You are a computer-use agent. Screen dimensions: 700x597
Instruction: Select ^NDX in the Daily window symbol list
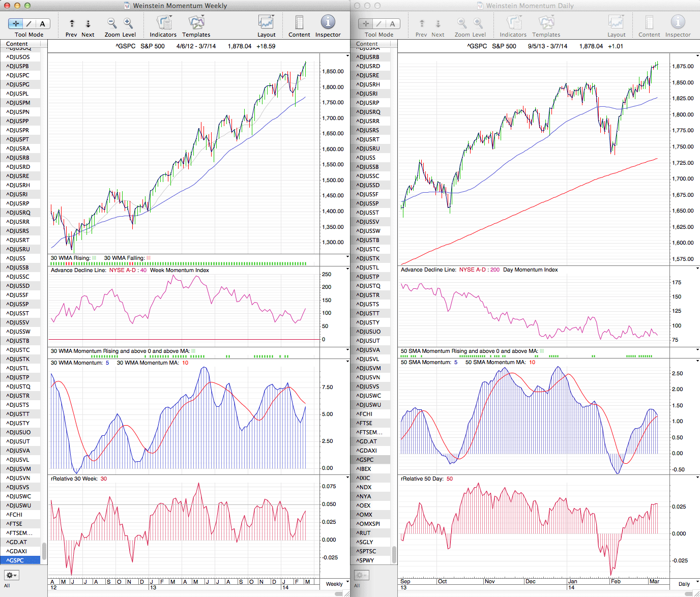click(x=365, y=487)
